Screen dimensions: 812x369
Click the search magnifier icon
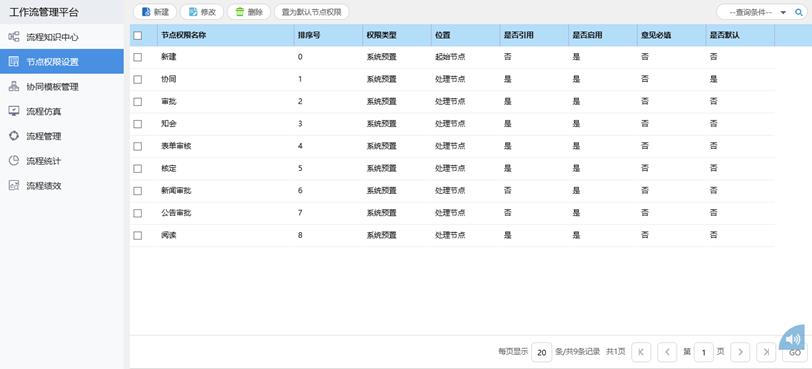coord(799,12)
